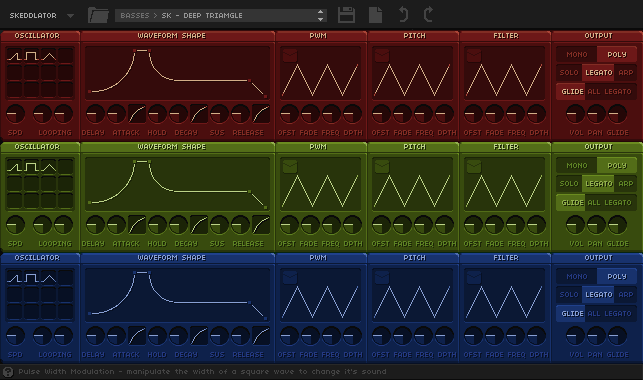Undo using the left curved arrow
Screen dimensions: 643x380
tap(404, 15)
